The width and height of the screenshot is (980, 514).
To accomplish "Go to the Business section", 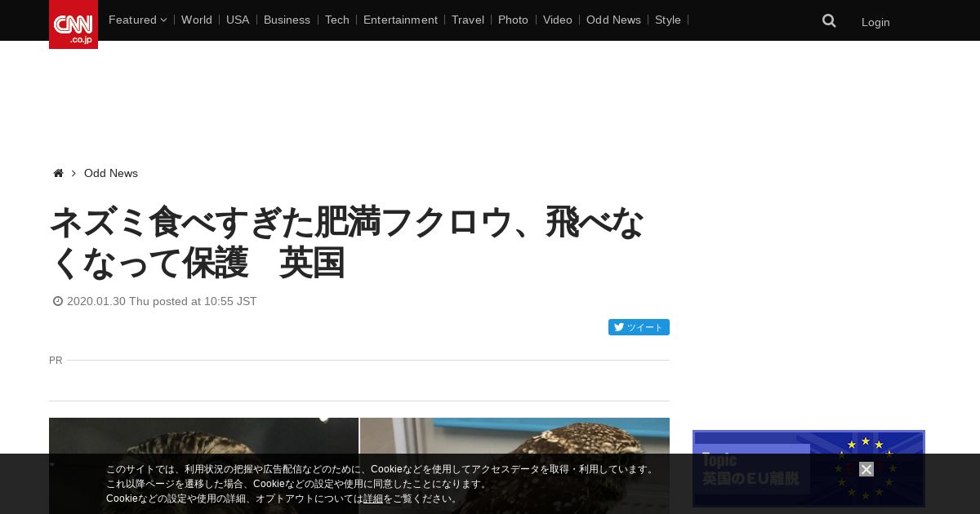I will [287, 20].
